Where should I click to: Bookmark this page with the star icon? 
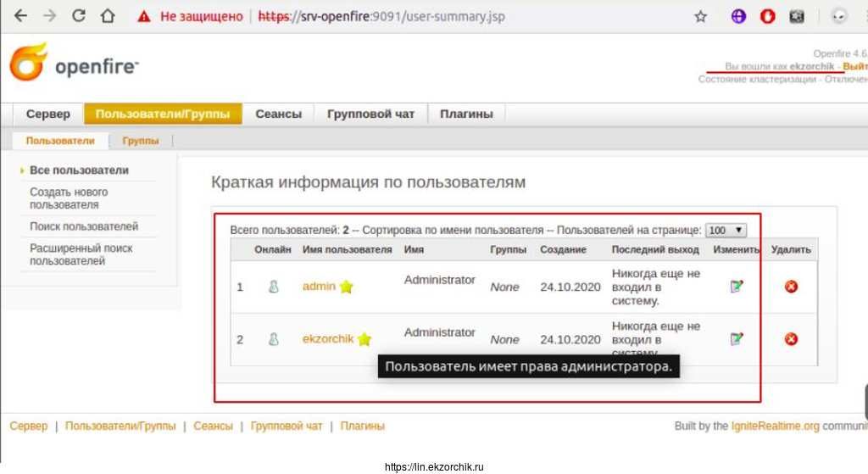pos(700,16)
